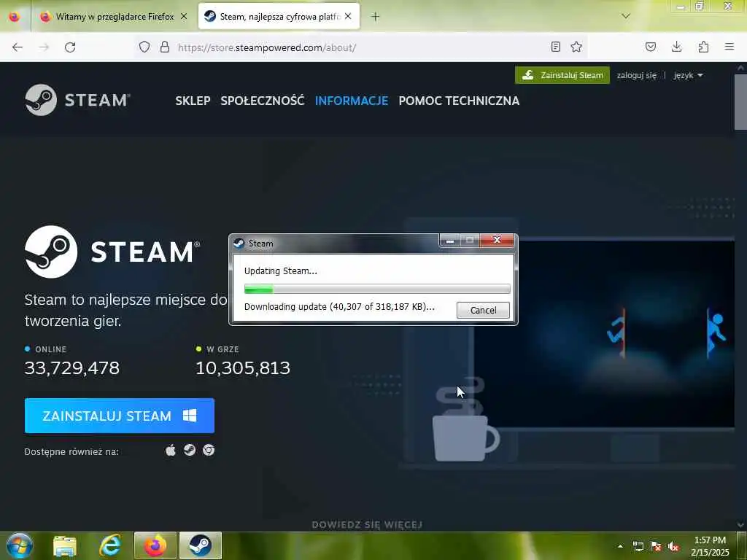Close the Steam store tab
The height and width of the screenshot is (560, 747).
(x=348, y=16)
